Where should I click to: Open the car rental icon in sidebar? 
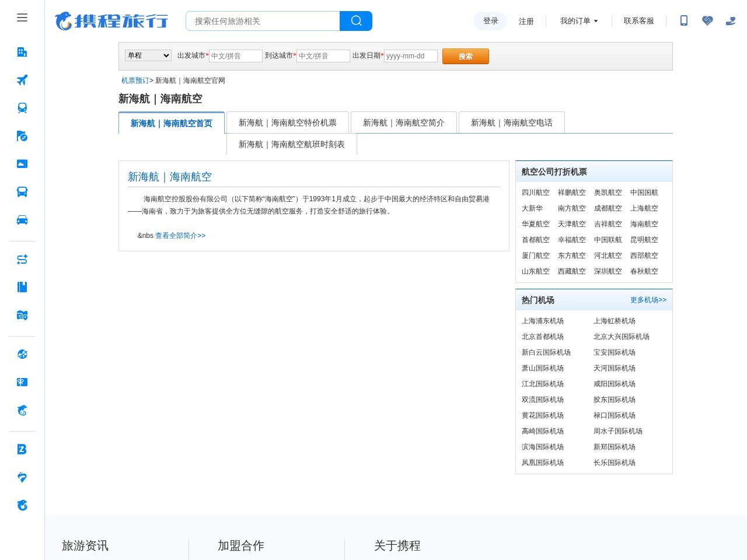pos(22,219)
